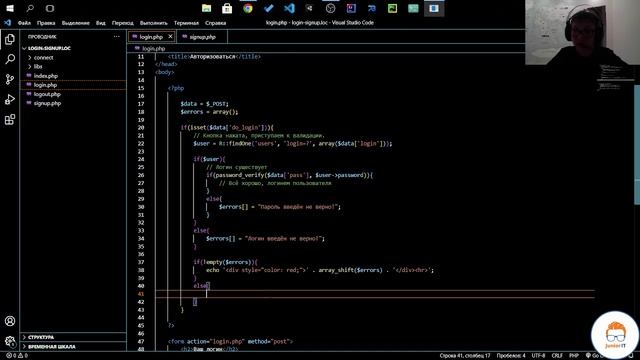Click the '<form action="login.php"' line
The width and height of the screenshot is (640, 360).
(x=230, y=341)
